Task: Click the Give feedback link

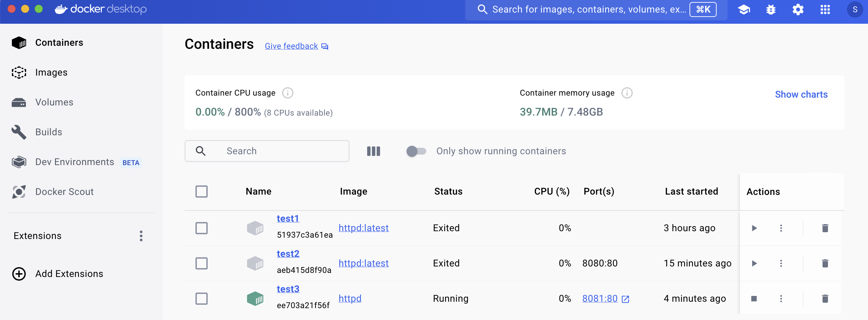Action: (291, 46)
